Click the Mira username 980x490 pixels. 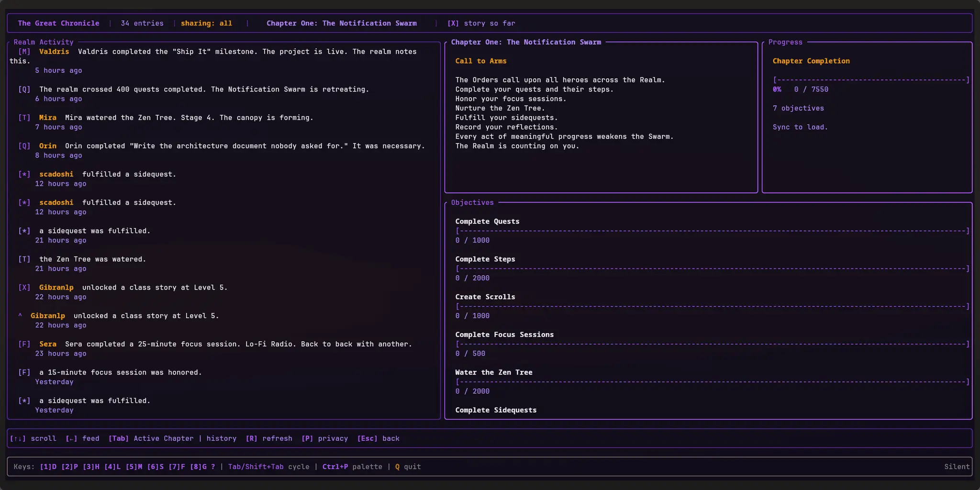click(x=48, y=118)
